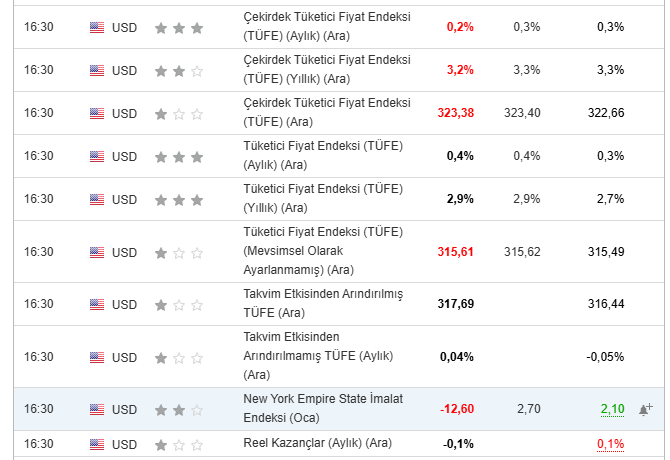This screenshot has width=670, height=460.
Task: Click star rating of Takvim Etkisinden Arındırılmış TÜFE
Action: click(x=179, y=305)
